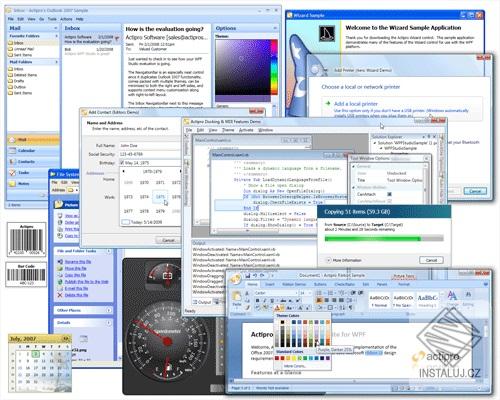
Task: Click the Full Name field showing John Doe
Action: [x=150, y=146]
